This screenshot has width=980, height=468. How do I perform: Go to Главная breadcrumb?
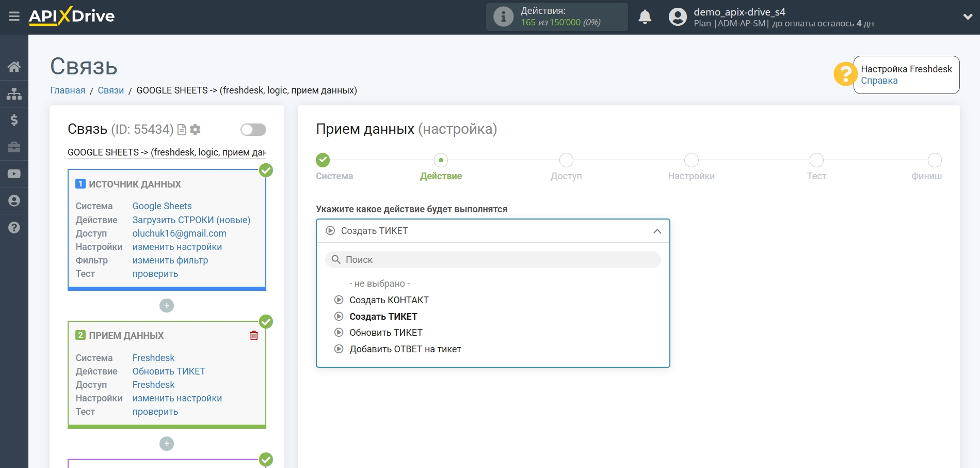[x=68, y=90]
